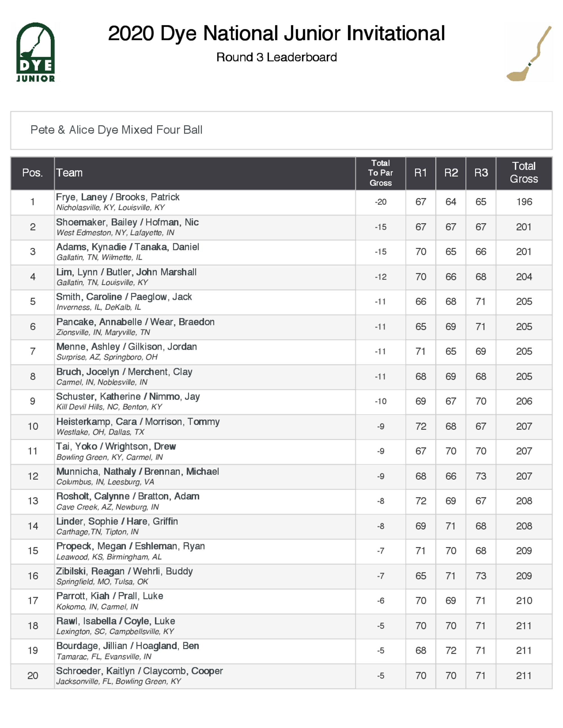Viewport: 563px width, 728px height.
Task: Click the Dye Junior logo
Action: pyautogui.click(x=35, y=52)
